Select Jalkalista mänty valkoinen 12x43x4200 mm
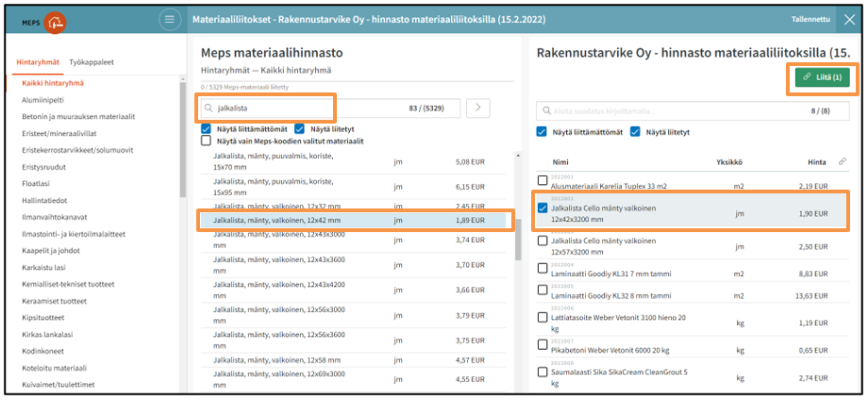 coord(354,290)
